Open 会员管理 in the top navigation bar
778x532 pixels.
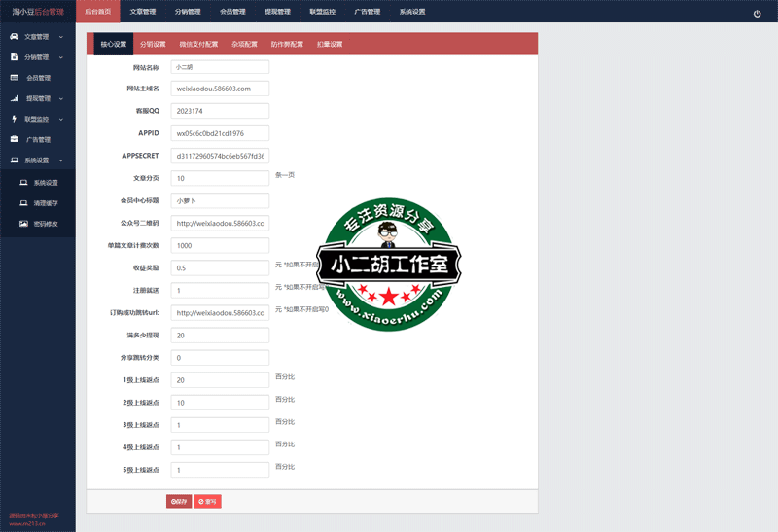click(233, 12)
